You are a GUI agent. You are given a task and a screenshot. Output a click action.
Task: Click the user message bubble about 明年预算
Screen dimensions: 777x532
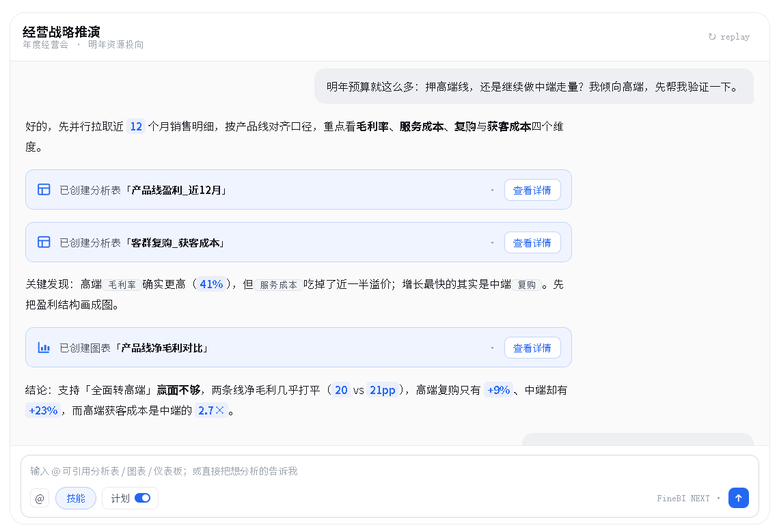(534, 86)
